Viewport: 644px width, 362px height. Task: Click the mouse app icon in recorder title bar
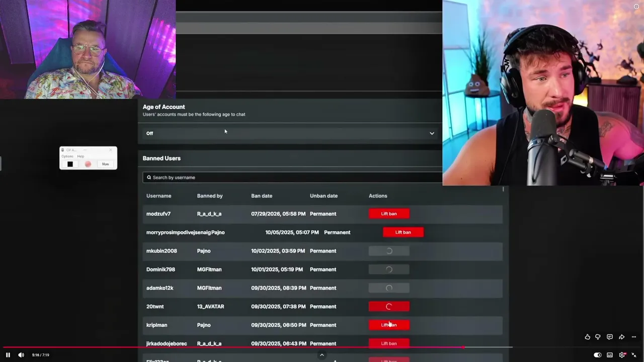pyautogui.click(x=63, y=150)
